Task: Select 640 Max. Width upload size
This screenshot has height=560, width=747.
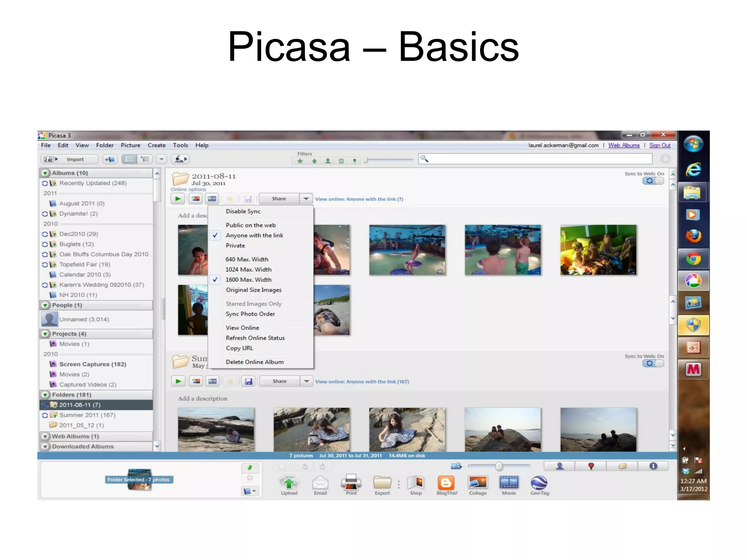Action: pos(261,259)
